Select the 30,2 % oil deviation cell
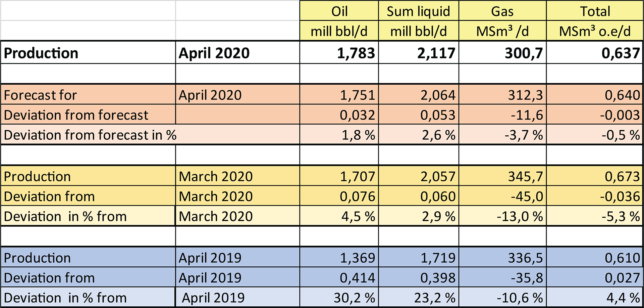Screen dimensions: 644x308 pyautogui.click(x=354, y=298)
